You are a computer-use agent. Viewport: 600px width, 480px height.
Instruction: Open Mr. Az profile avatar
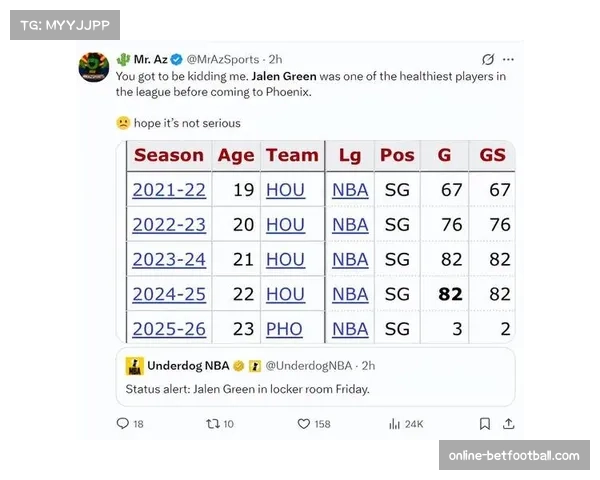click(x=94, y=67)
